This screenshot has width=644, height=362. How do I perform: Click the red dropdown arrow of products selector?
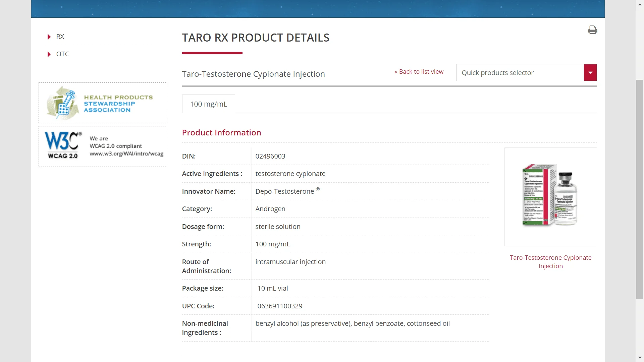[590, 72]
